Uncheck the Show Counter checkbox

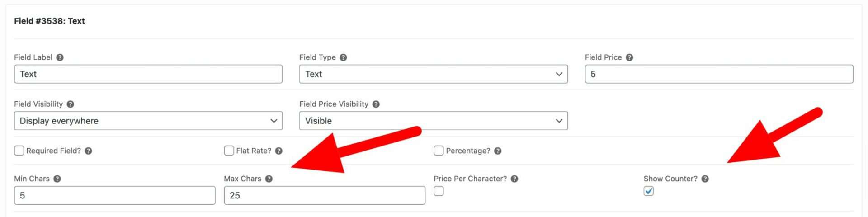click(x=649, y=191)
